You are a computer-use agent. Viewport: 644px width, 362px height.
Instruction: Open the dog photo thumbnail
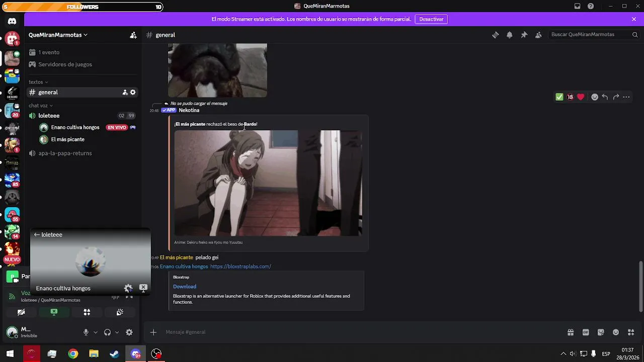pos(217,70)
